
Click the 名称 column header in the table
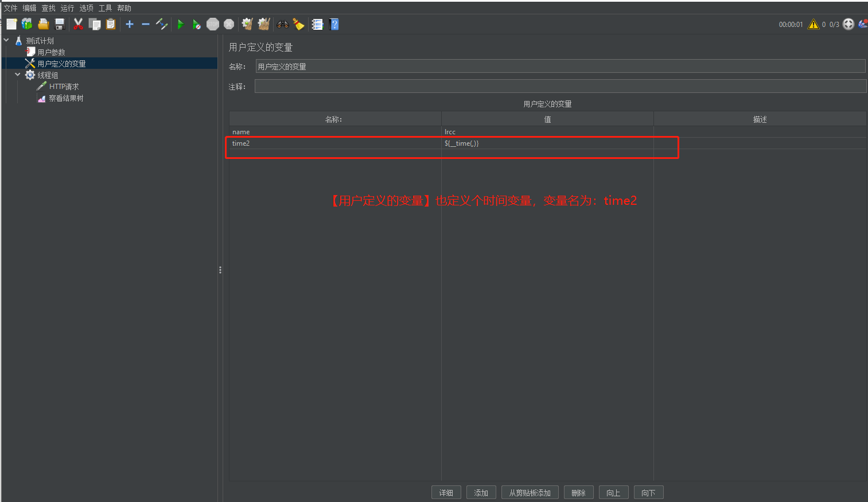coord(335,119)
